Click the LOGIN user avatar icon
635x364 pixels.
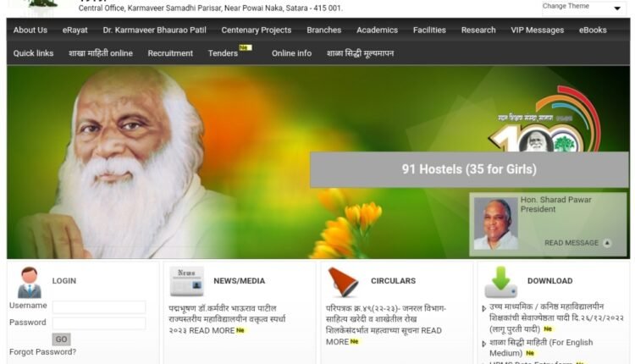pyautogui.click(x=30, y=282)
